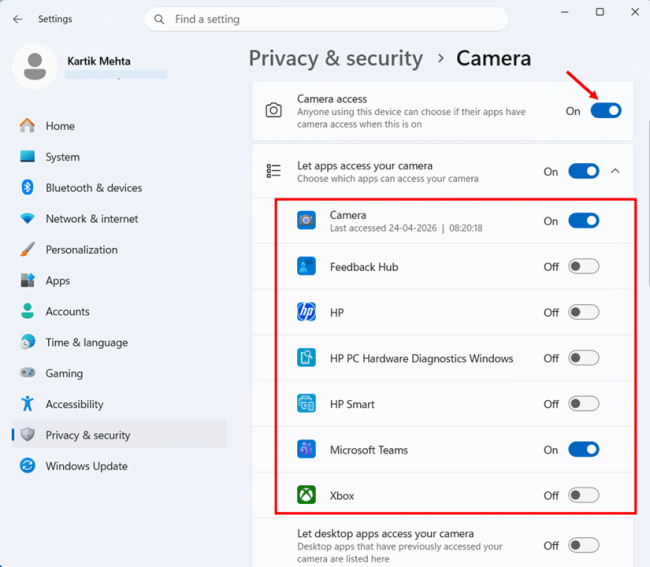Click the vertical scrollbar on right
The image size is (650, 567).
pos(648,203)
